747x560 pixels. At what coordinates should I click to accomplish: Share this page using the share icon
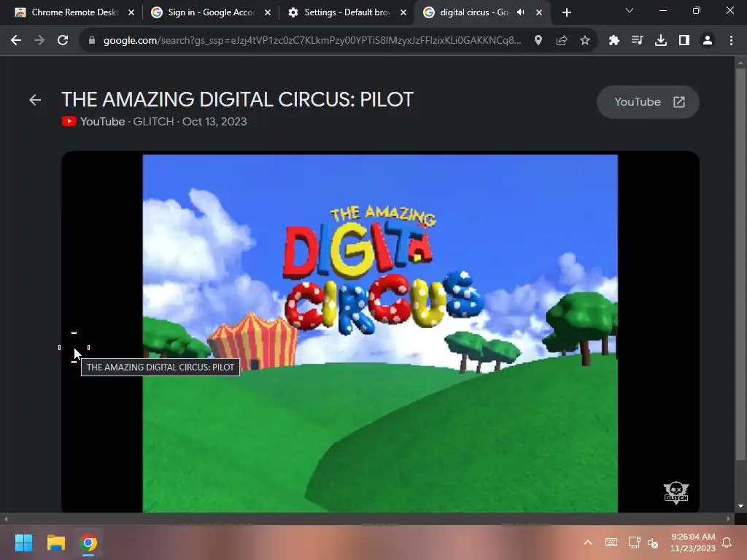point(562,41)
